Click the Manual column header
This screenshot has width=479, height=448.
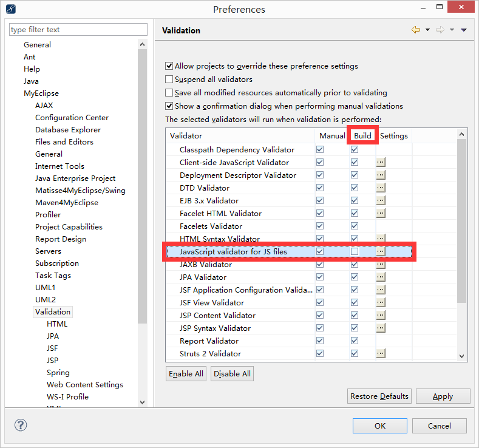[332, 135]
